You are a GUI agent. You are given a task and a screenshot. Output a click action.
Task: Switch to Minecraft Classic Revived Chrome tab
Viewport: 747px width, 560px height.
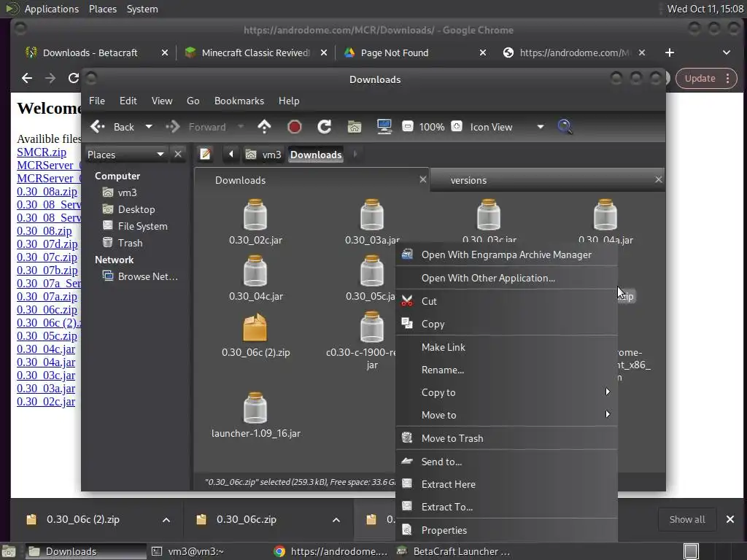(x=256, y=52)
